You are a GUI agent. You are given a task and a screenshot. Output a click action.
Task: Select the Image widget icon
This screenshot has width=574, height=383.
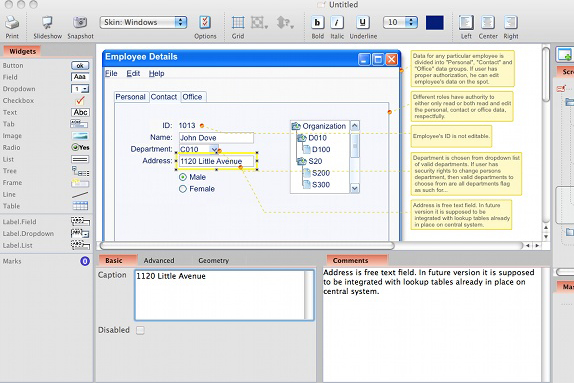(x=80, y=136)
